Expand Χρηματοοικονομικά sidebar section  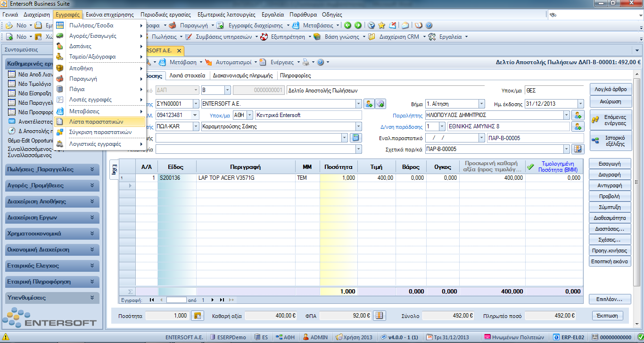pos(52,234)
